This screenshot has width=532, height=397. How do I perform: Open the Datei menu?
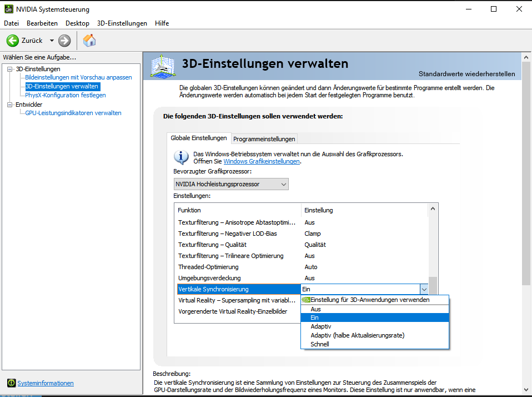pos(11,23)
